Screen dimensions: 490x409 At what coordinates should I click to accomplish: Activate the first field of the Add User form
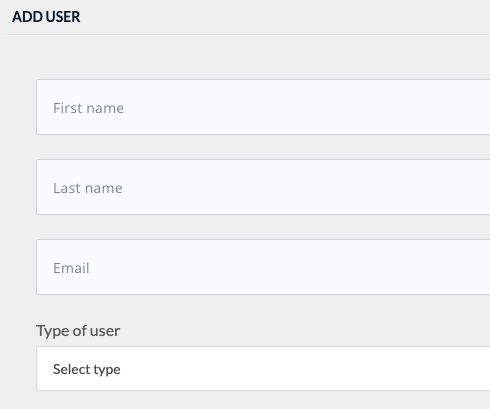(263, 107)
